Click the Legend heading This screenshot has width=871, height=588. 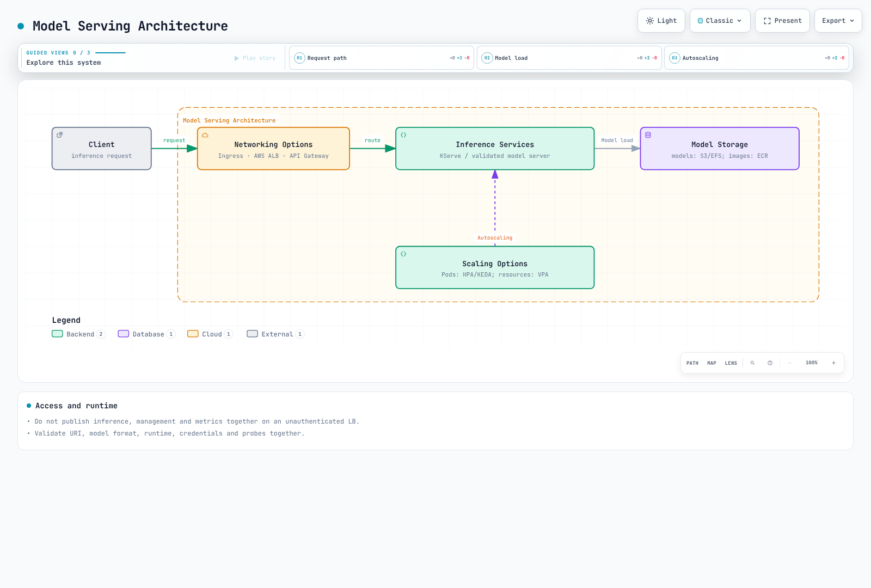pyautogui.click(x=66, y=320)
